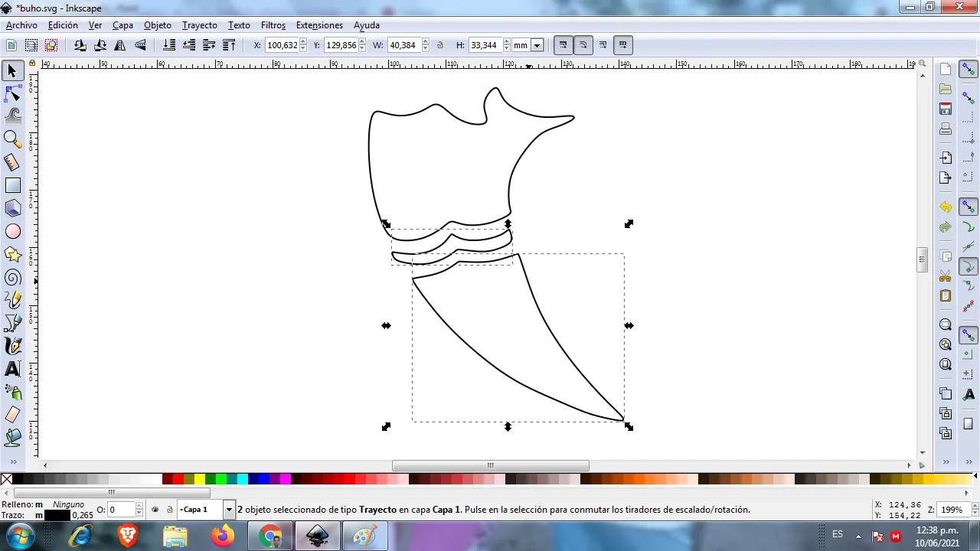This screenshot has height=551, width=980.
Task: Select the Ellipse circle tool
Action: [x=12, y=231]
